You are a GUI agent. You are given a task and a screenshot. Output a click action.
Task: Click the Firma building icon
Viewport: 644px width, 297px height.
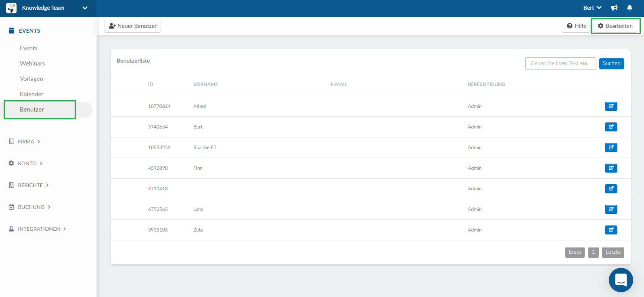coord(11,141)
